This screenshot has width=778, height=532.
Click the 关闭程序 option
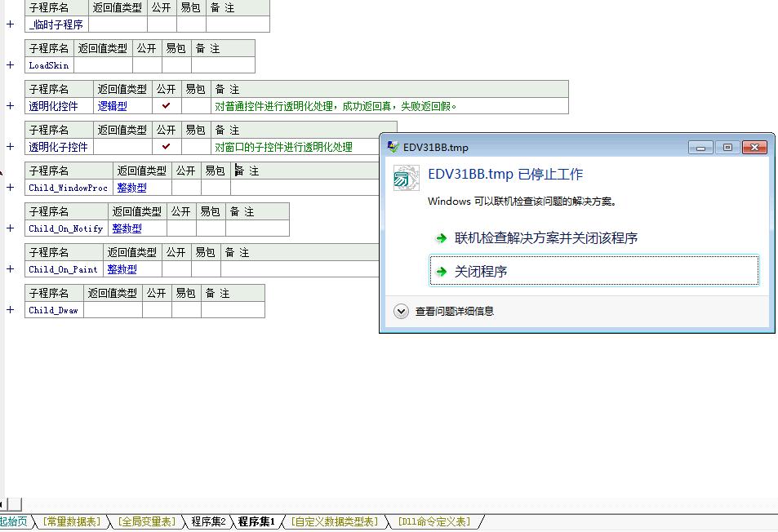click(594, 271)
